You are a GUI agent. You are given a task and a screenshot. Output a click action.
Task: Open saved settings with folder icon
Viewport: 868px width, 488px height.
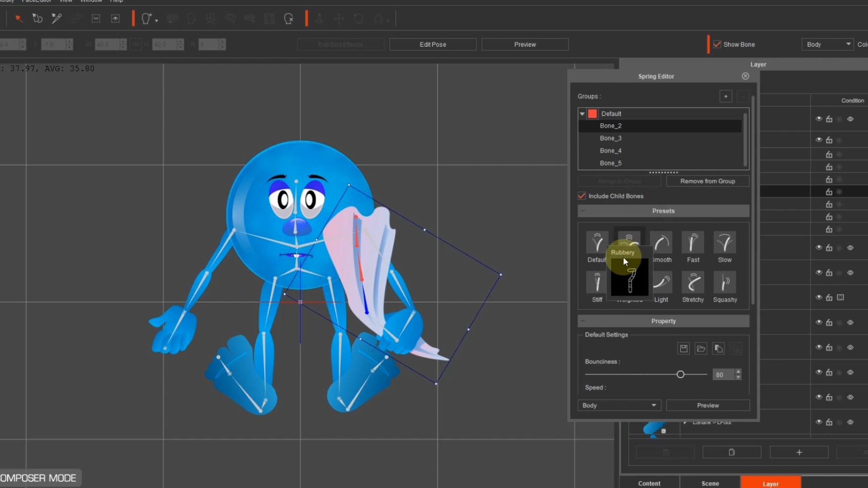[x=701, y=349]
